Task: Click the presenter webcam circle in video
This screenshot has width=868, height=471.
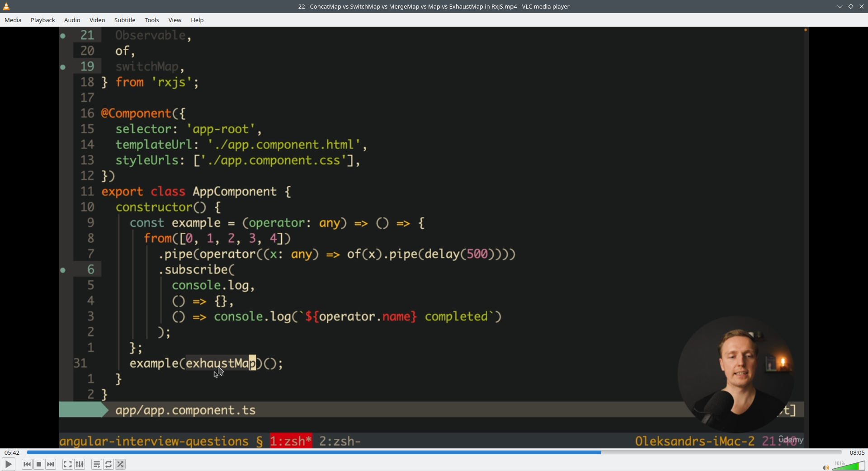Action: coord(736,374)
